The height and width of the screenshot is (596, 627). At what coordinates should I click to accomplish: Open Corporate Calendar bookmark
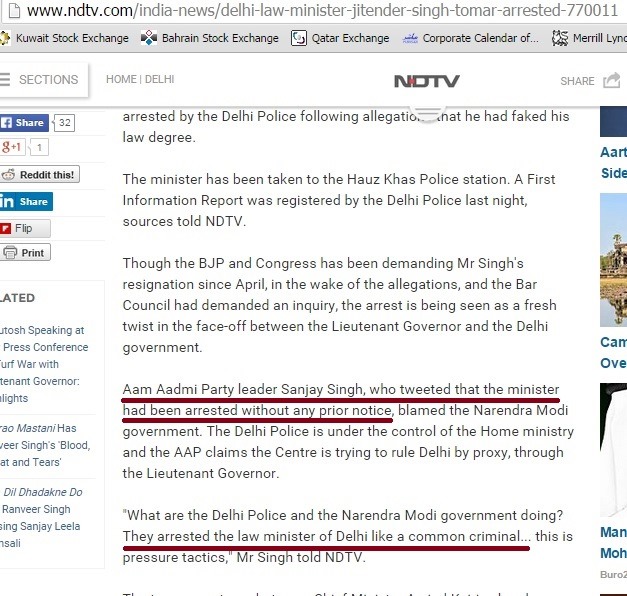click(x=470, y=38)
